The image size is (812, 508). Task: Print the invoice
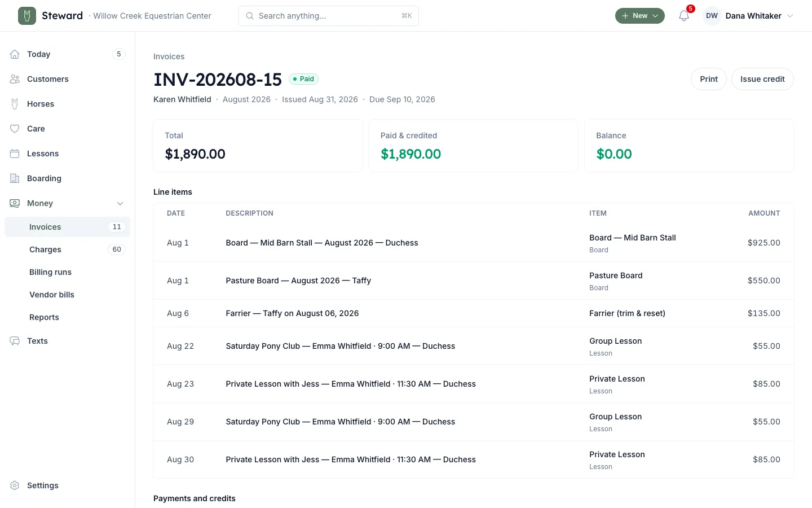pyautogui.click(x=709, y=79)
